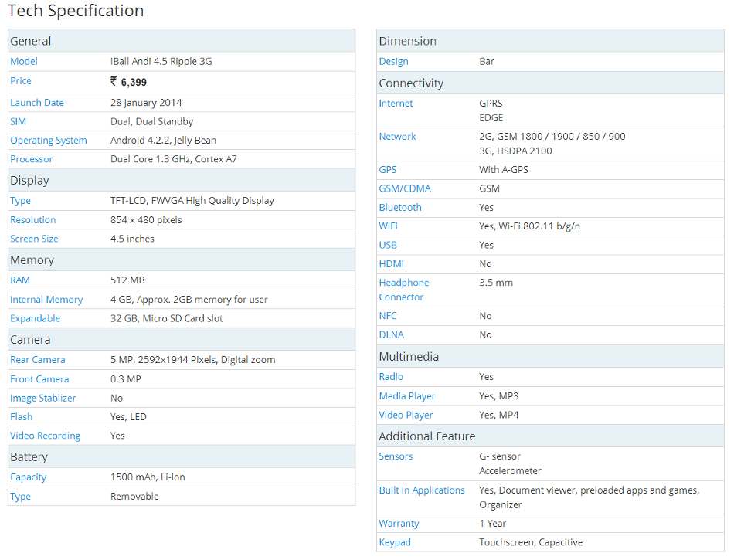Select Dual Core 1.3 GHz, Cortex A7 text
This screenshot has width=734, height=560.
[x=174, y=159]
